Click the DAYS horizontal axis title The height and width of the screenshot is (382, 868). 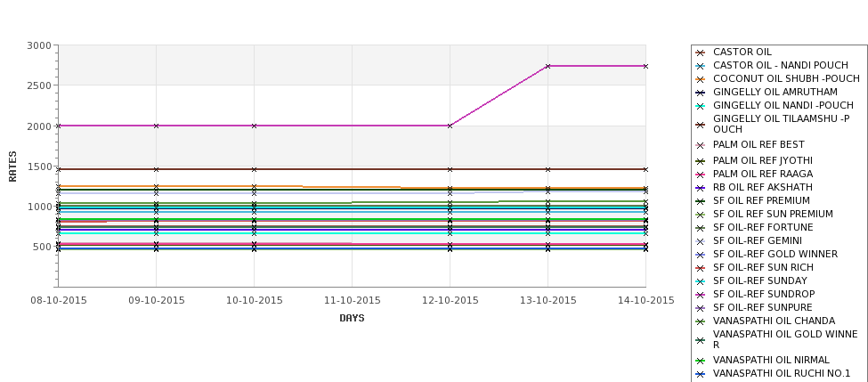(352, 319)
